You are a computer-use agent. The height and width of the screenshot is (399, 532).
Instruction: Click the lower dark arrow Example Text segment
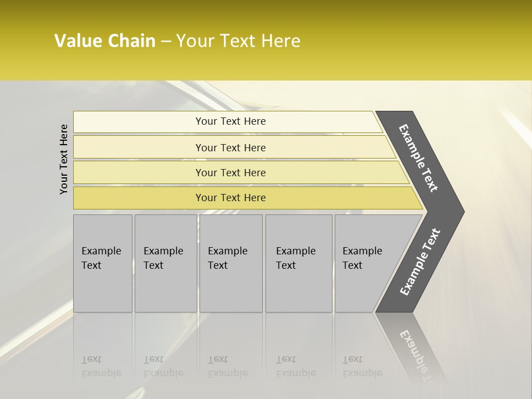(420, 262)
